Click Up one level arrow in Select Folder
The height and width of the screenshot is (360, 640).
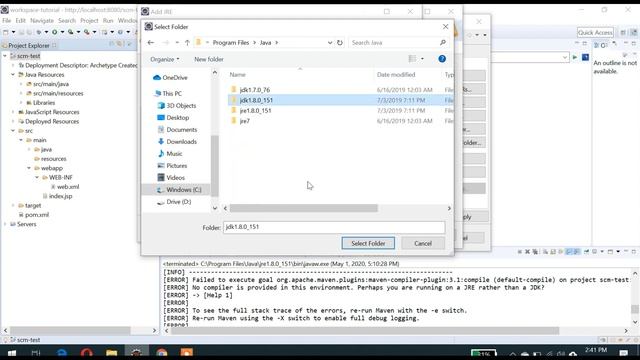point(187,42)
